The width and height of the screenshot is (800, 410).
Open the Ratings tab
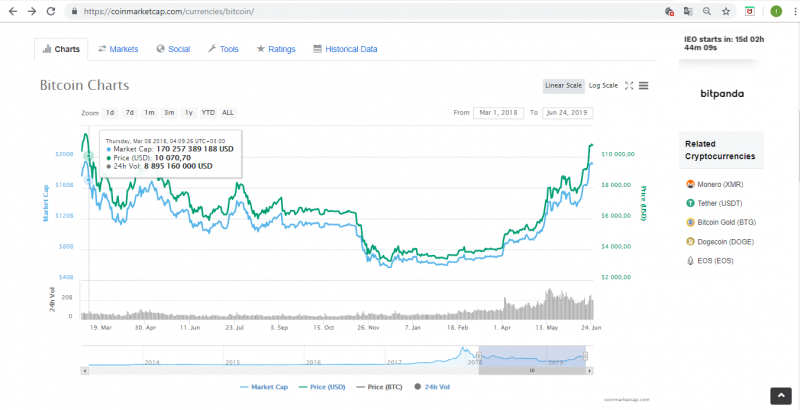point(276,49)
